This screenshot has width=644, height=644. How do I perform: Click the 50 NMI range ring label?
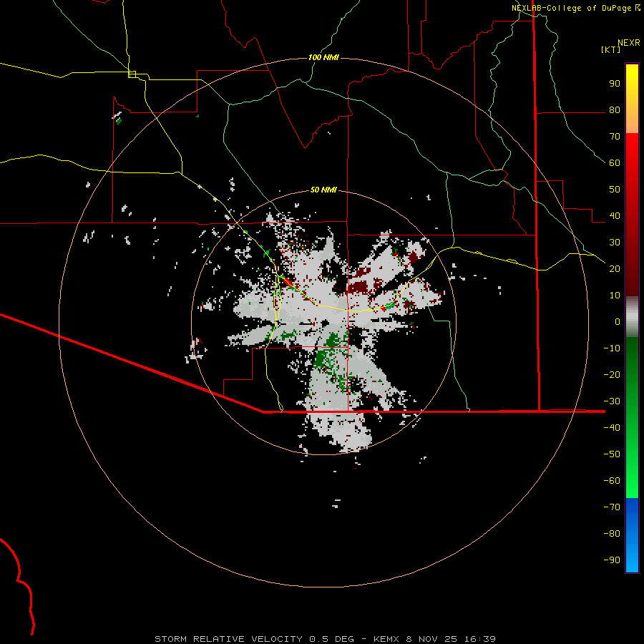[323, 190]
